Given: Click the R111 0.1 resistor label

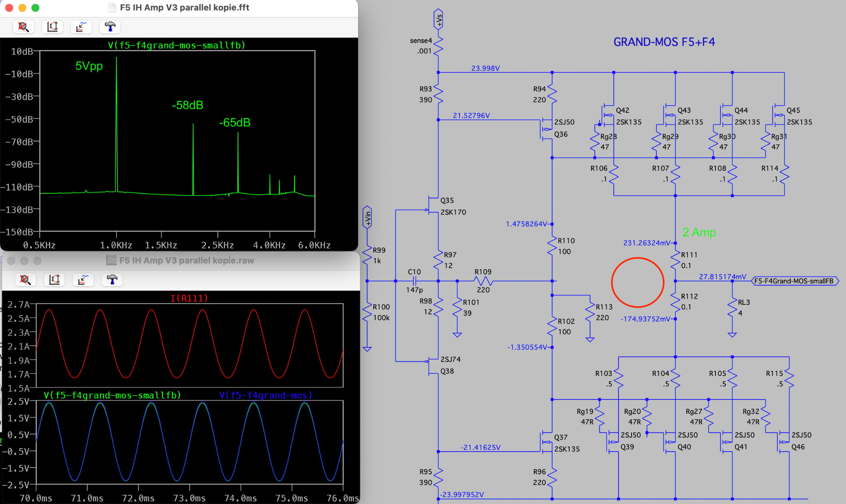Looking at the screenshot, I should click(x=689, y=260).
